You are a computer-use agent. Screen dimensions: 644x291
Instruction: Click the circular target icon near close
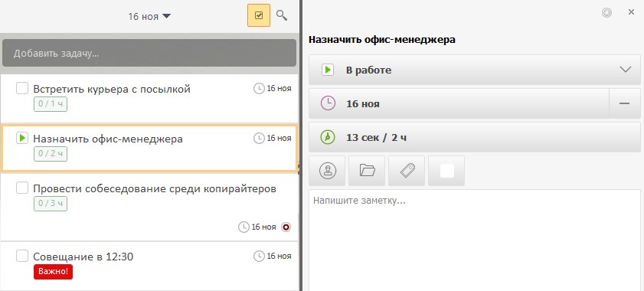tap(606, 13)
